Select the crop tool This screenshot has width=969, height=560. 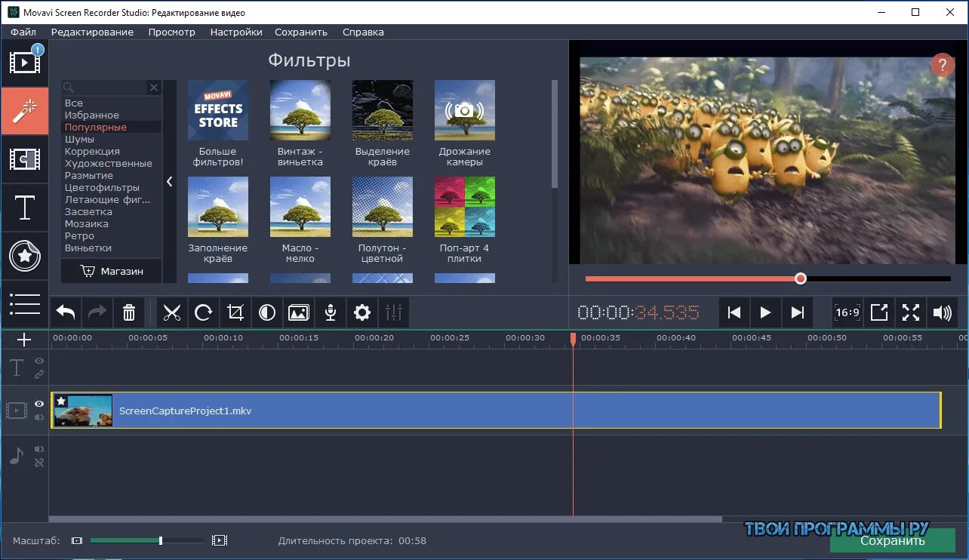[235, 312]
